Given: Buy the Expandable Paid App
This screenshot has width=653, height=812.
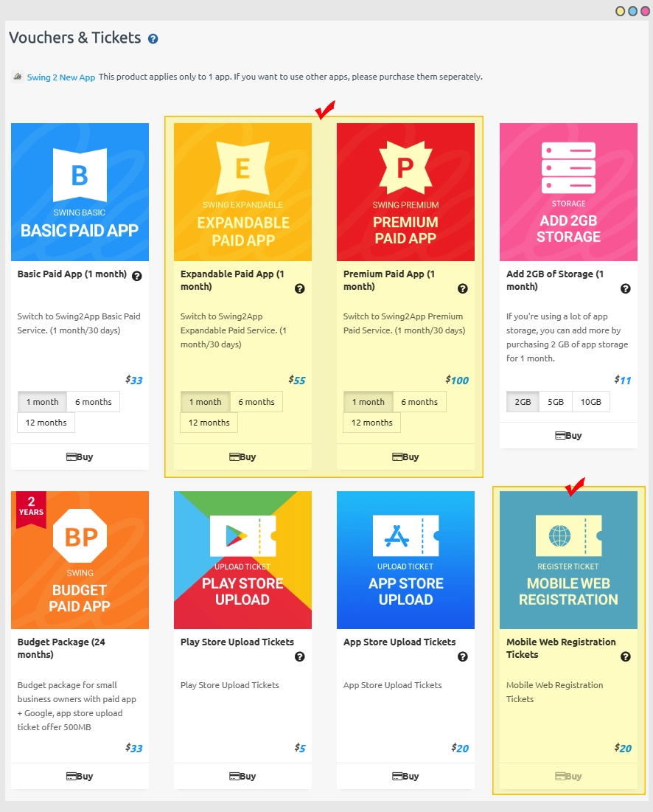Looking at the screenshot, I should point(242,457).
